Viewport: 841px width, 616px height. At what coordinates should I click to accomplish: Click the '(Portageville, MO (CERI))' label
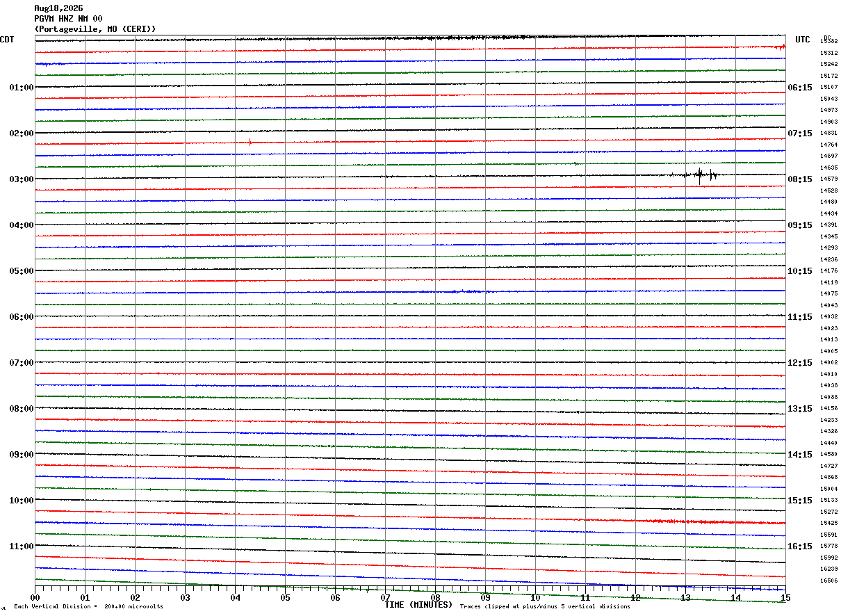pos(95,29)
